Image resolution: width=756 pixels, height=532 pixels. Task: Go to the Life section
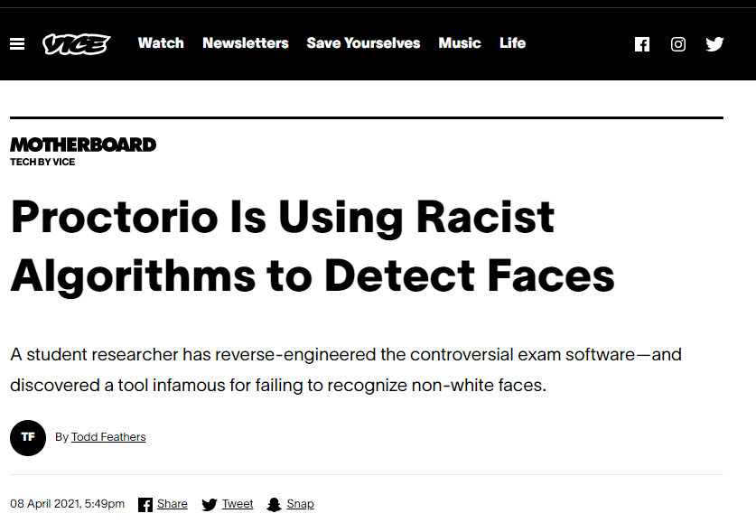[512, 43]
